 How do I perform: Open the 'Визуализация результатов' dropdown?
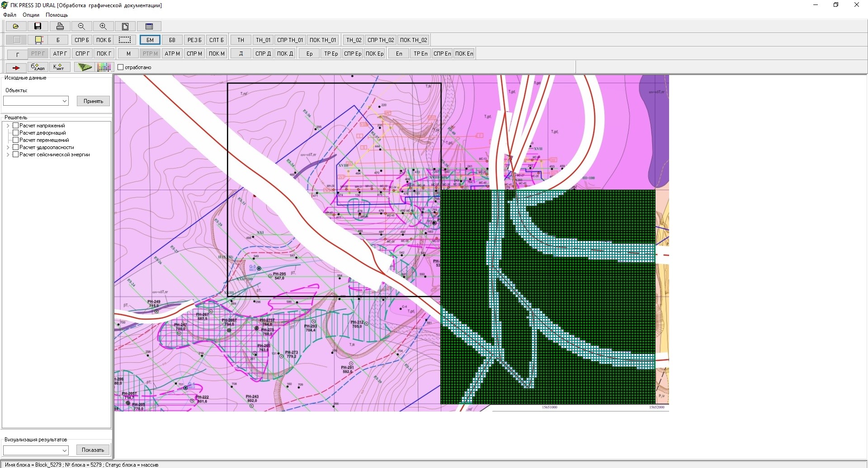(x=36, y=450)
